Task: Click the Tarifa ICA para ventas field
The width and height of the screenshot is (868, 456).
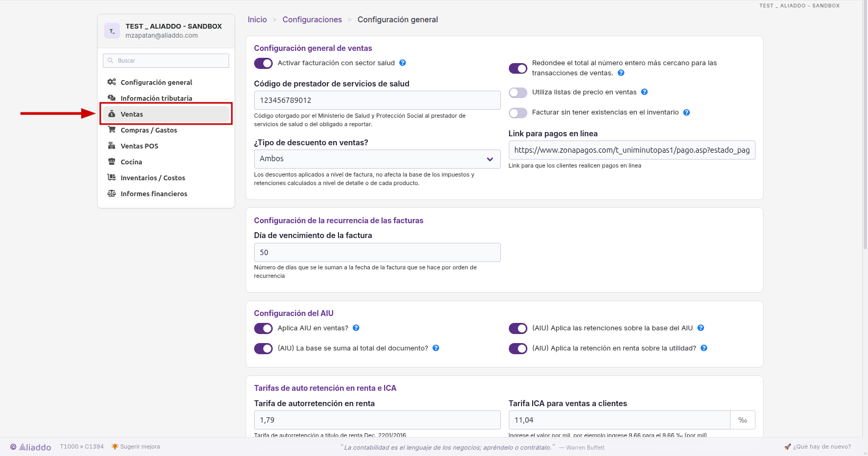Action: [x=620, y=420]
